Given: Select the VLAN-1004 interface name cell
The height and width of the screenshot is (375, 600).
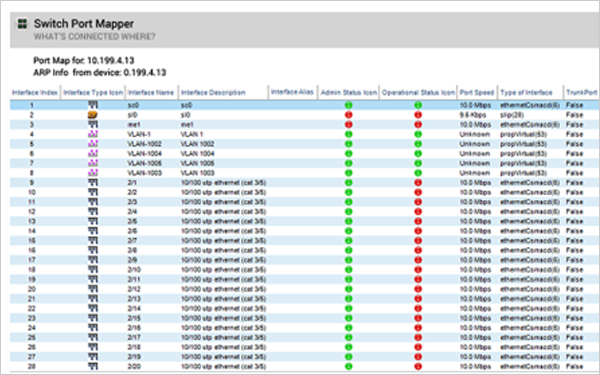Looking at the screenshot, I should (x=144, y=153).
